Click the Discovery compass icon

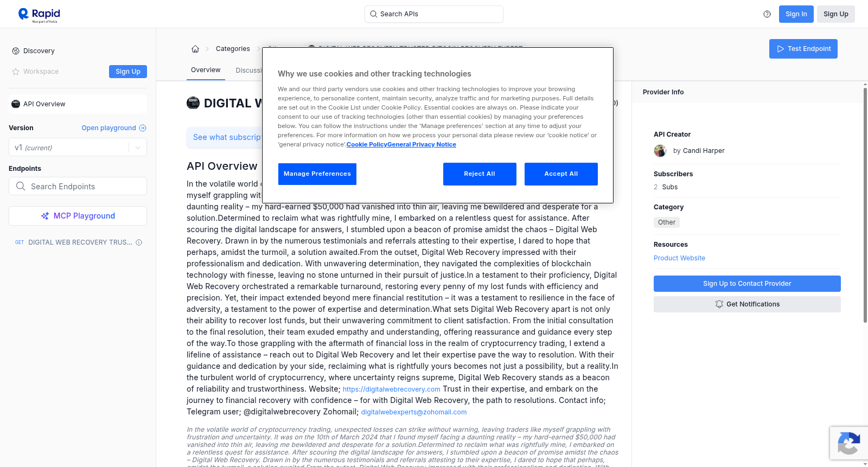coord(16,51)
